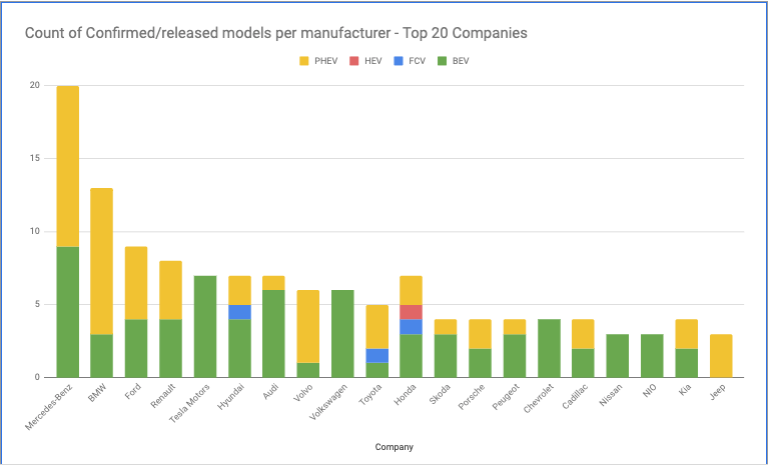Click the Ford axis label

point(133,391)
